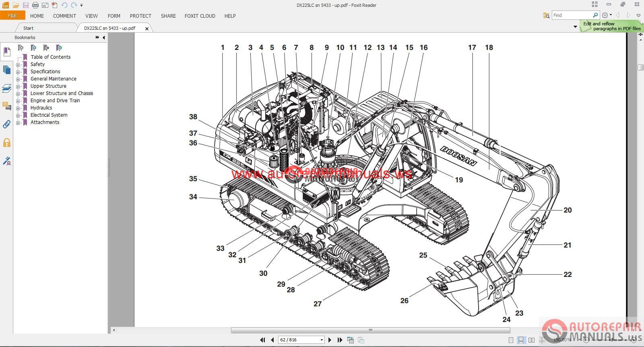The height and width of the screenshot is (347, 644).
Task: Open the HELP ribbon tab
Action: (230, 16)
